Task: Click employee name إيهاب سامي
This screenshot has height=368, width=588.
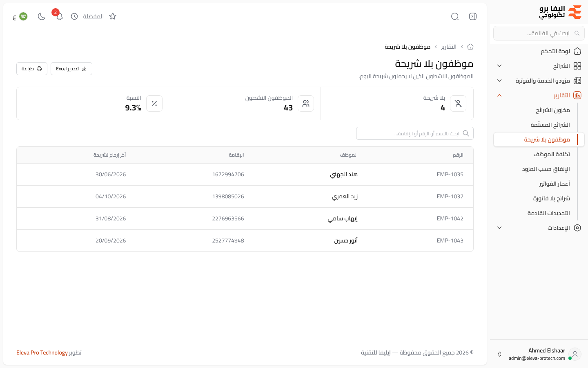Action: tap(343, 218)
